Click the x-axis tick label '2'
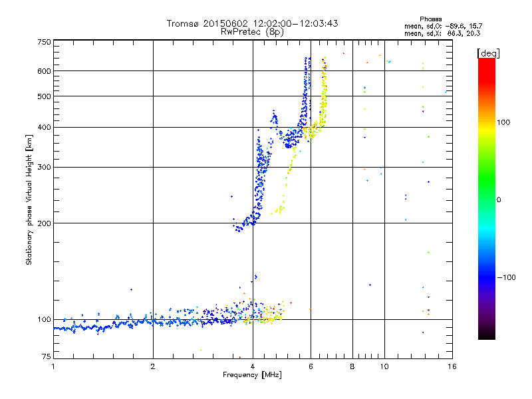The width and height of the screenshot is (532, 399). click(x=153, y=366)
